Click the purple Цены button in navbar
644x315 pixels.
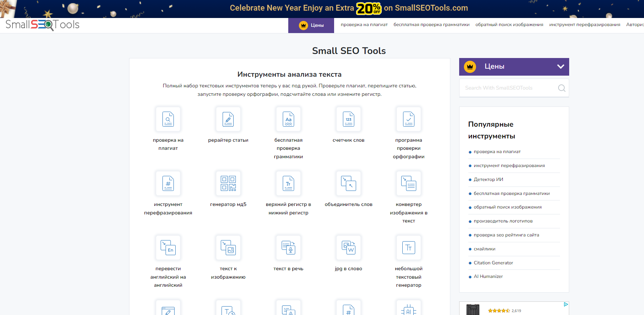pyautogui.click(x=311, y=25)
